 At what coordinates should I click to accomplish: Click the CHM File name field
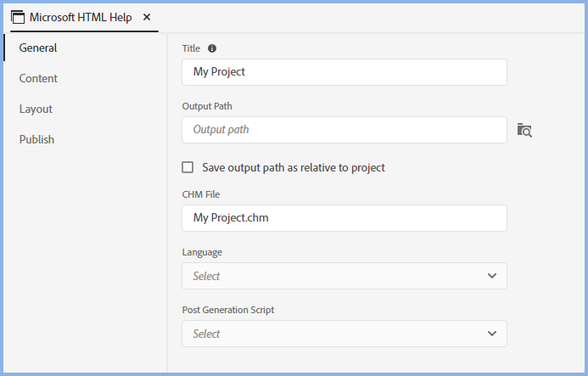[x=344, y=218]
